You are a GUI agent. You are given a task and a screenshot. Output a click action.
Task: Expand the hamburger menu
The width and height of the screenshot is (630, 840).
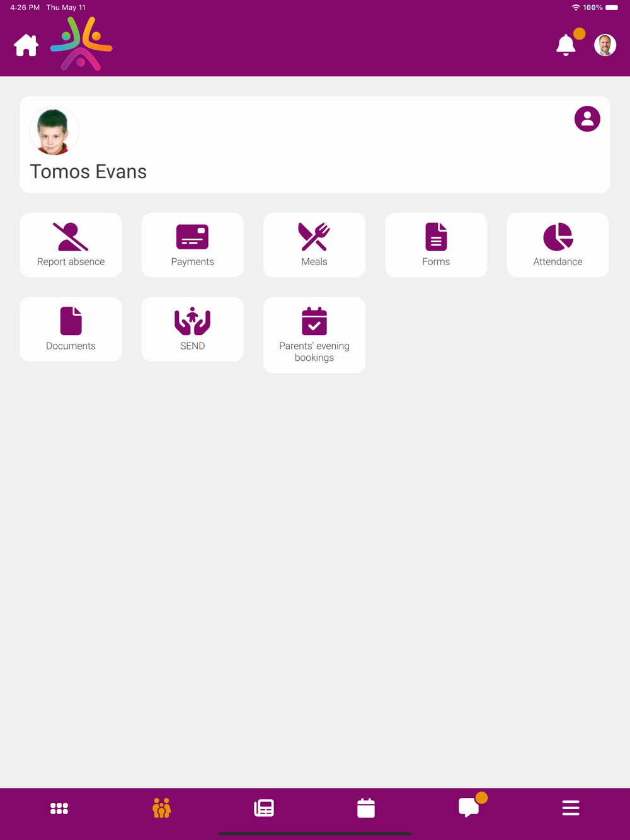point(571,808)
